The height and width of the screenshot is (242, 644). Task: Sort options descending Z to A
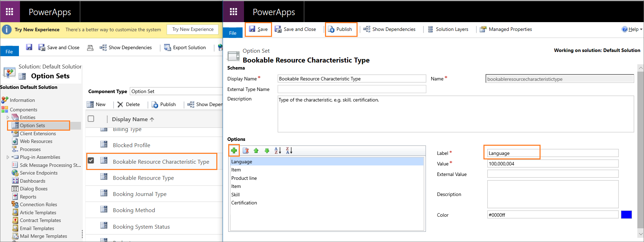pyautogui.click(x=289, y=151)
